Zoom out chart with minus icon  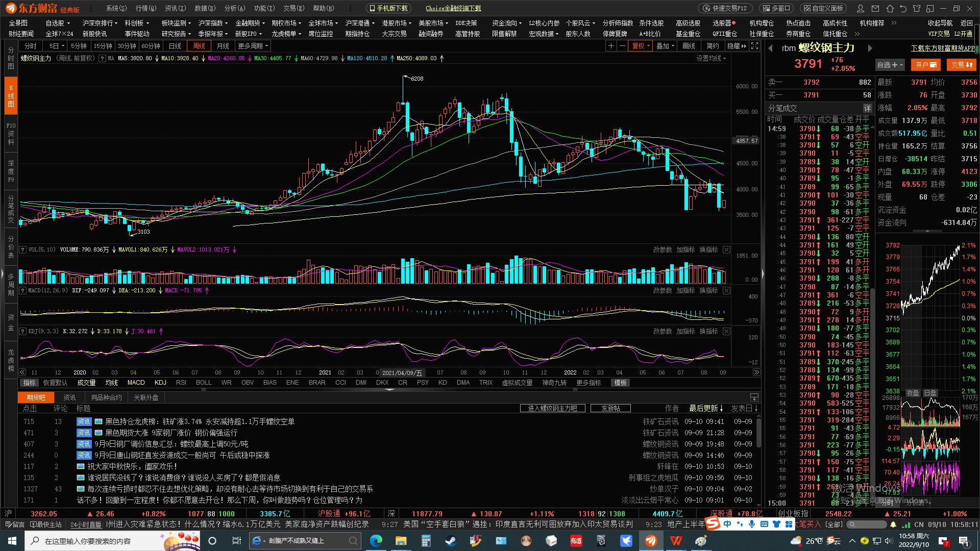(x=622, y=46)
